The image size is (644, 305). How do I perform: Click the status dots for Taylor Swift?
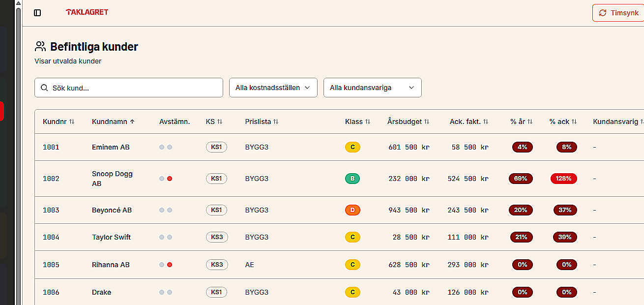[x=166, y=237]
